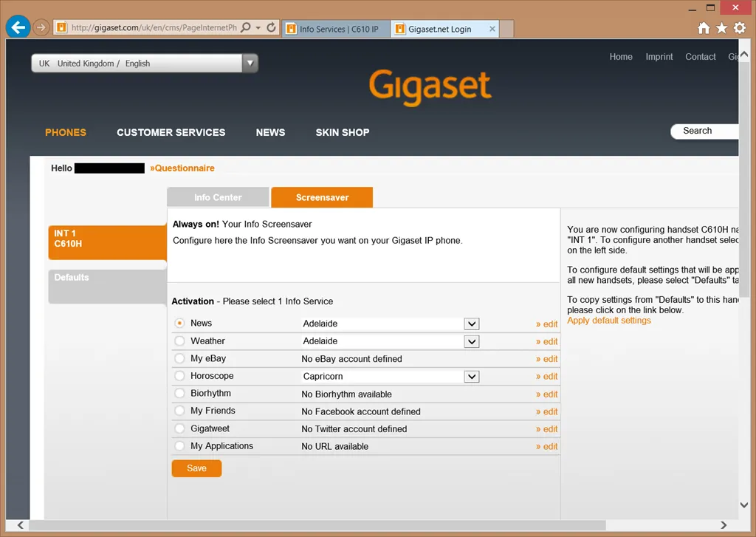Open the favorites star icon
The height and width of the screenshot is (537, 756).
coord(721,28)
